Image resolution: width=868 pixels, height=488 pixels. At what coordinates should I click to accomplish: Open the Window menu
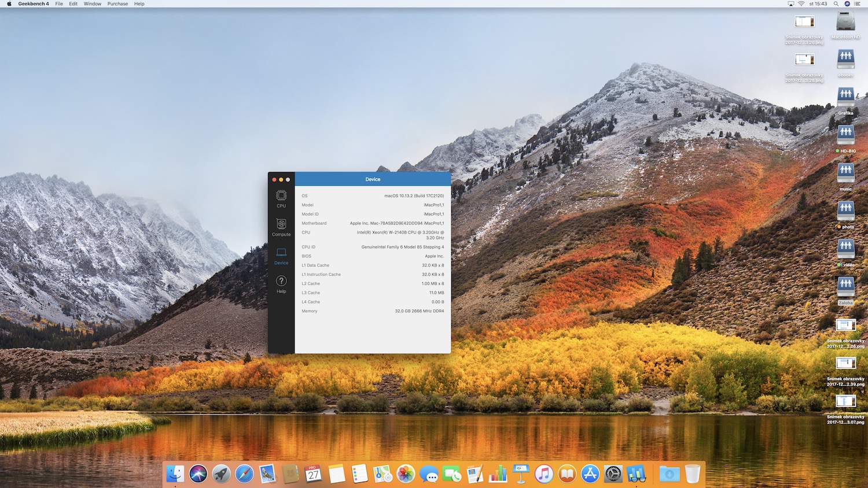coord(93,3)
